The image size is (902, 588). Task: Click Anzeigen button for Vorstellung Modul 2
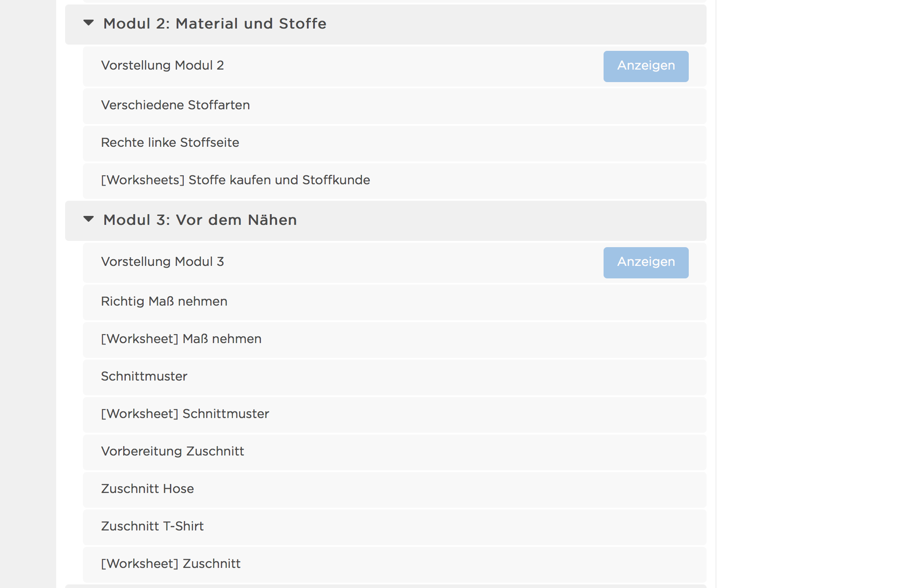(x=645, y=66)
